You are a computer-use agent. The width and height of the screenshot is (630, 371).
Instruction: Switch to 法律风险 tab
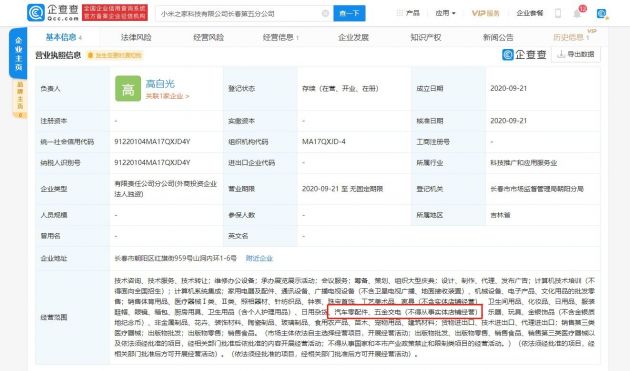[x=136, y=37]
